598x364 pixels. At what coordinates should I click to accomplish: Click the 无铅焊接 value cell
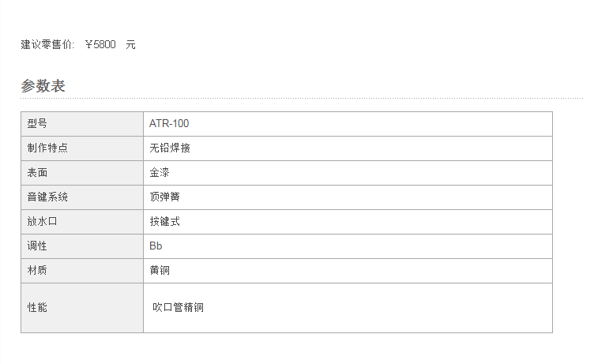tap(348, 148)
